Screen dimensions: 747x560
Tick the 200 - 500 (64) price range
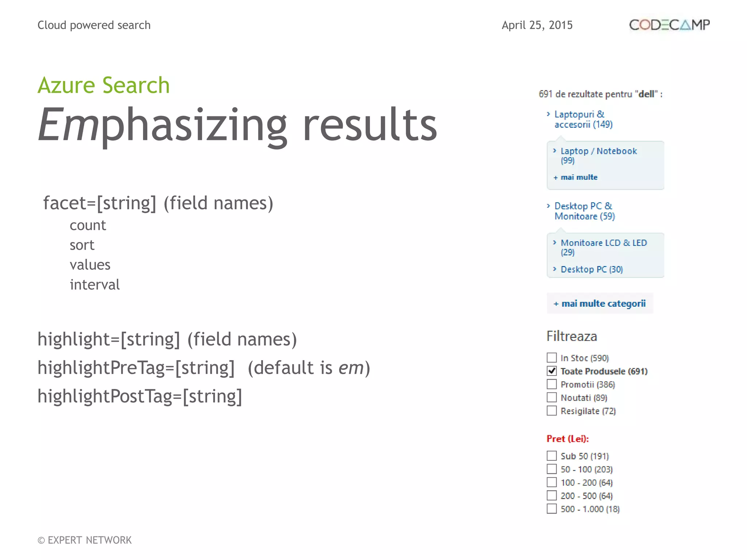tap(552, 495)
